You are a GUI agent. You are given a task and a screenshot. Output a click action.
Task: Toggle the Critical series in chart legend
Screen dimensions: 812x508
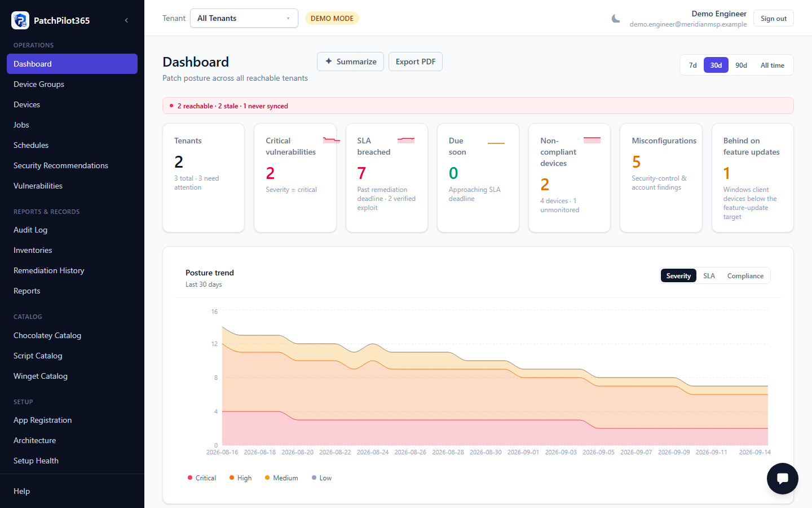coord(202,478)
